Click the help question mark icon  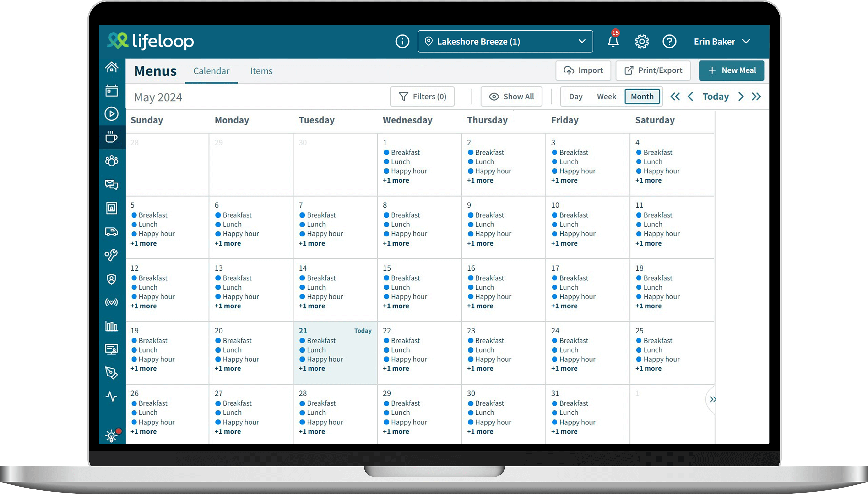pyautogui.click(x=669, y=41)
